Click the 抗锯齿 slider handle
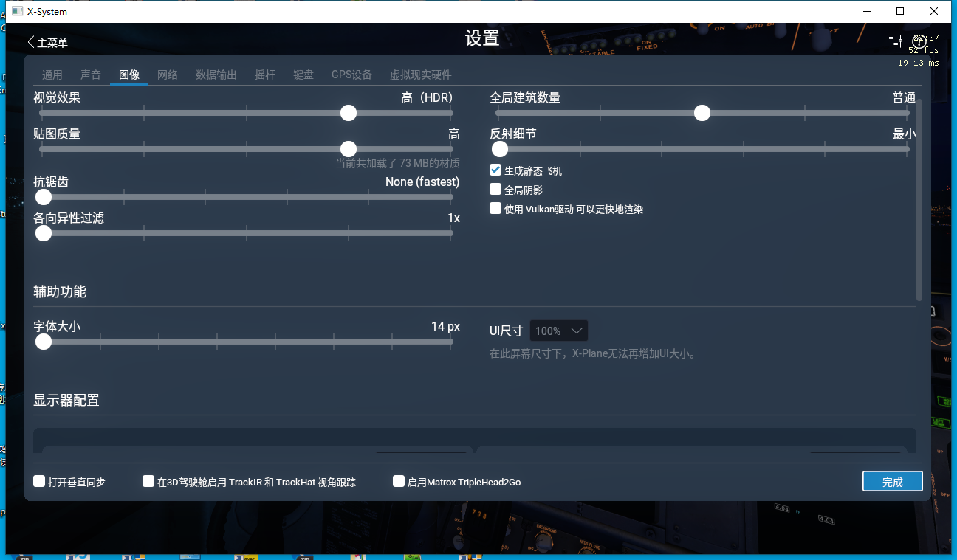 click(x=44, y=197)
